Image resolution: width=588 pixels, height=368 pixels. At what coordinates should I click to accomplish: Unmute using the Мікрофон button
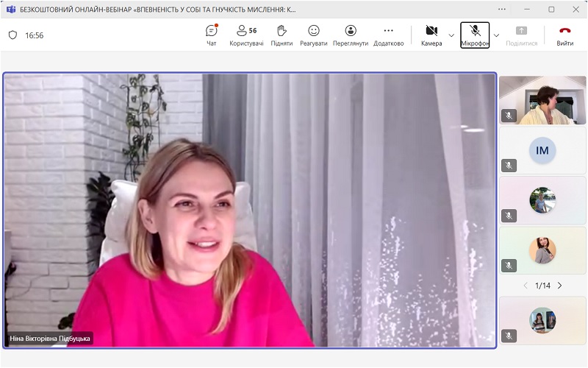pos(475,35)
